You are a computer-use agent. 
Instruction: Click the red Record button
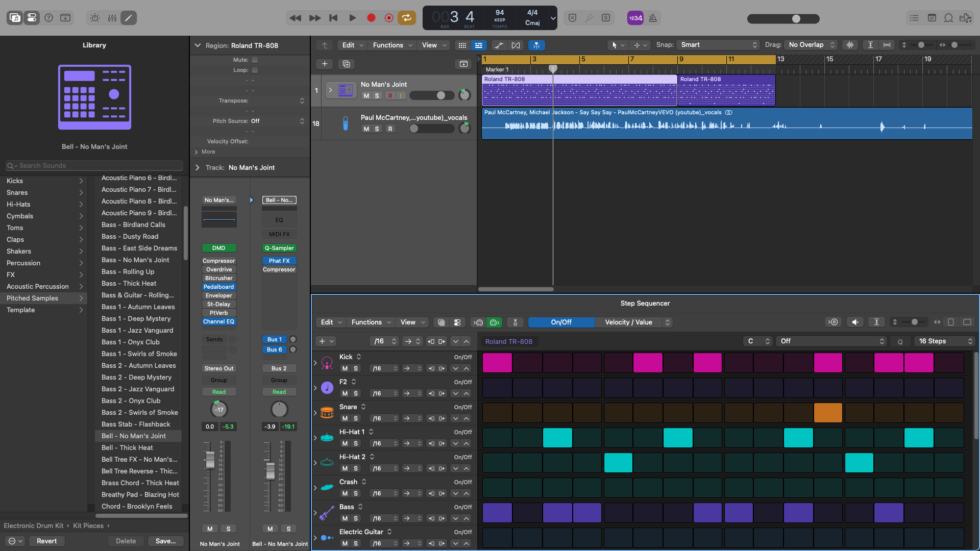tap(371, 18)
